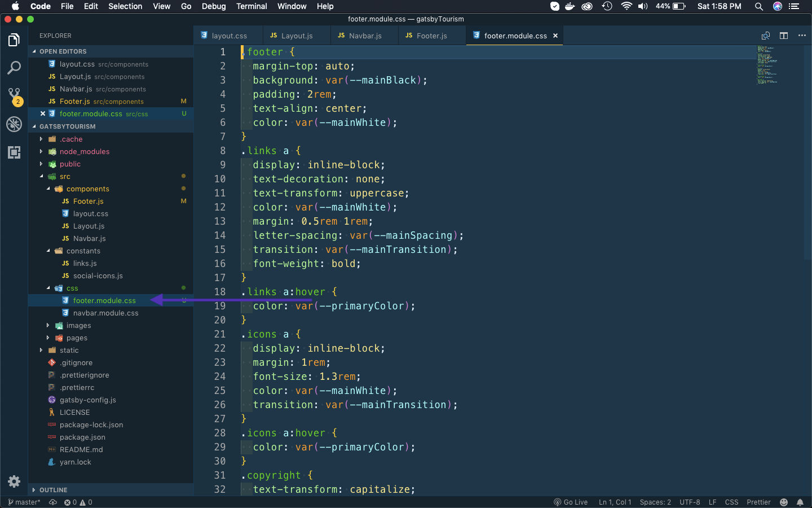Open README.md file
Image resolution: width=812 pixels, height=508 pixels.
click(x=111, y=449)
